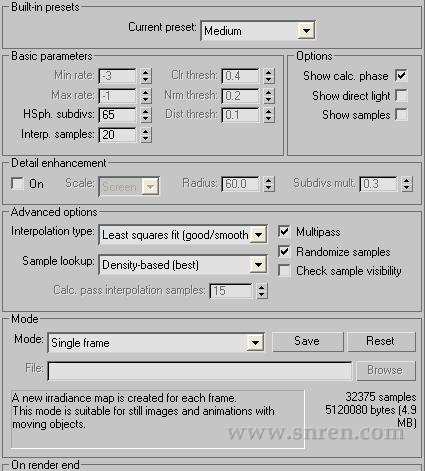Image resolution: width=425 pixels, height=471 pixels.
Task: Toggle the Show calc. phase checkbox
Action: pos(401,76)
